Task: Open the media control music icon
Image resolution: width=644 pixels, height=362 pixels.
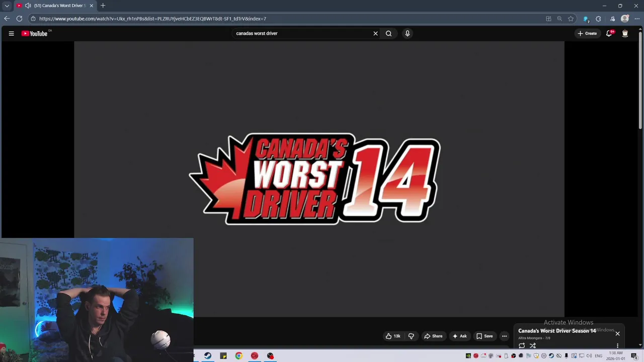Action: click(x=612, y=19)
